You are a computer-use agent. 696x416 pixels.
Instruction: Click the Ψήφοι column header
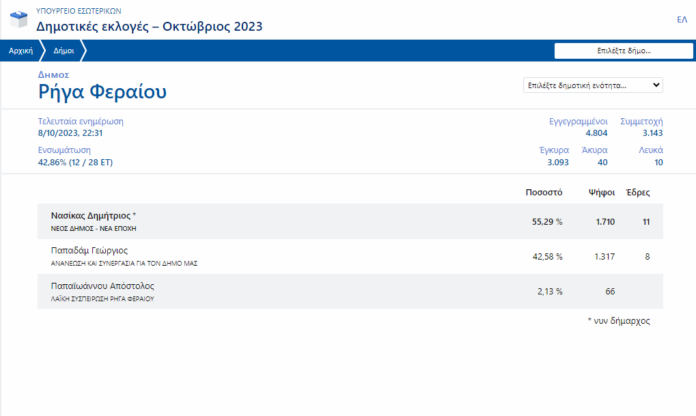[600, 191]
